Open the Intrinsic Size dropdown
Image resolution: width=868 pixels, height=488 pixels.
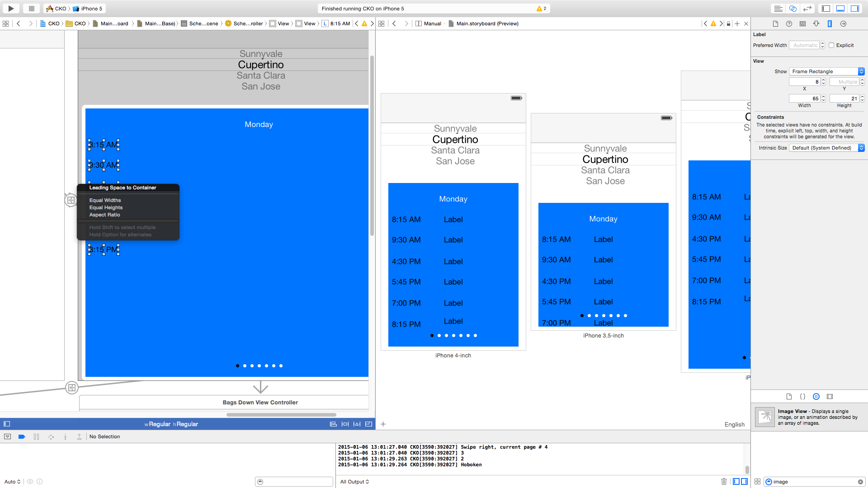tap(826, 148)
